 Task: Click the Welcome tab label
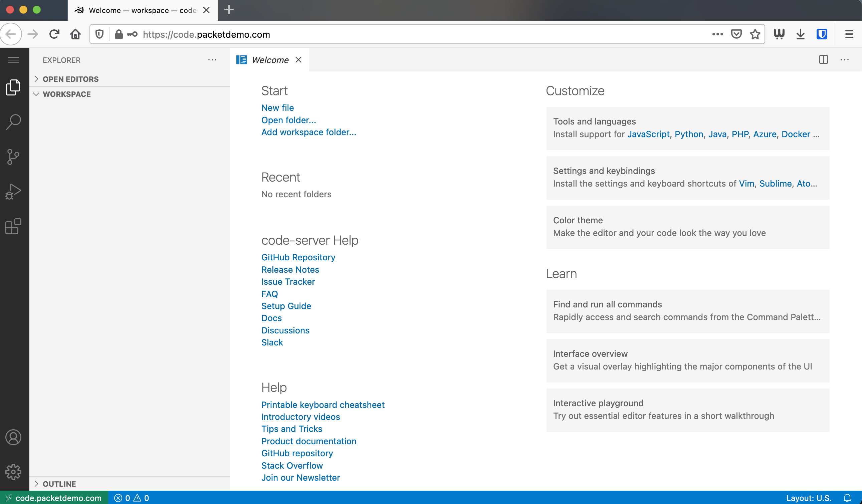tap(269, 59)
